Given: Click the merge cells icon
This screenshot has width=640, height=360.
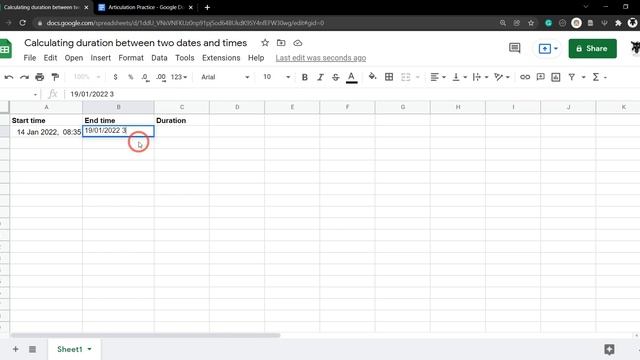Looking at the screenshot, I should pos(405,77).
